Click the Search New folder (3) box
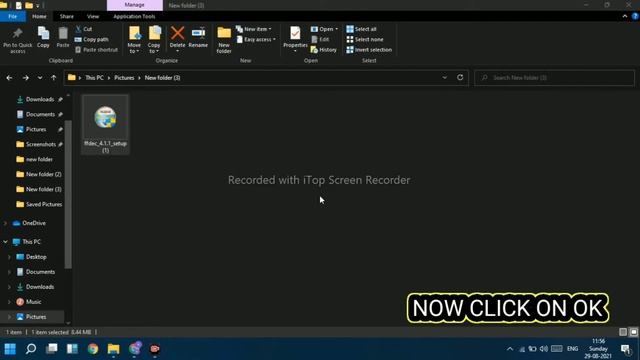The height and width of the screenshot is (360, 640). click(554, 78)
